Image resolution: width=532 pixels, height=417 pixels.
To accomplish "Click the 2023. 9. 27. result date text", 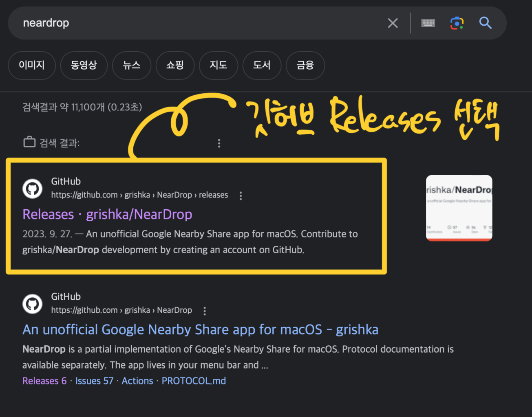I will click(x=47, y=234).
